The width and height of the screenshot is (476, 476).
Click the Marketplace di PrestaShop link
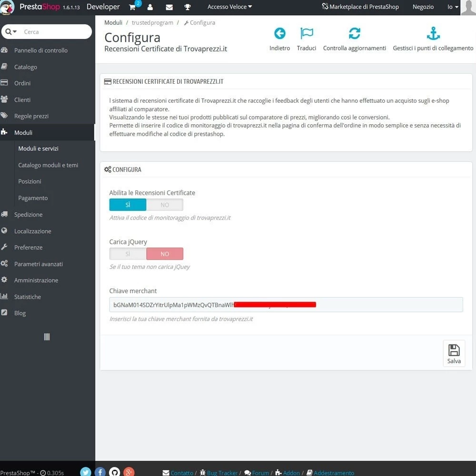click(x=360, y=7)
